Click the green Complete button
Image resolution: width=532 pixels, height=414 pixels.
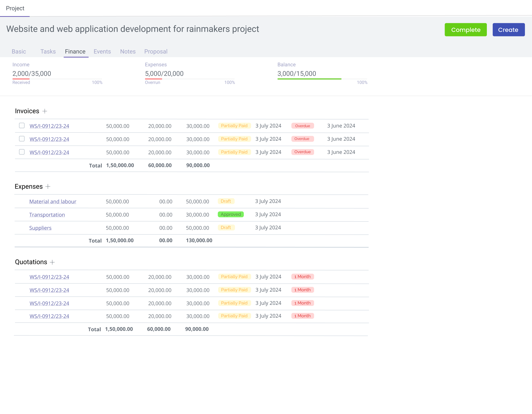(466, 30)
